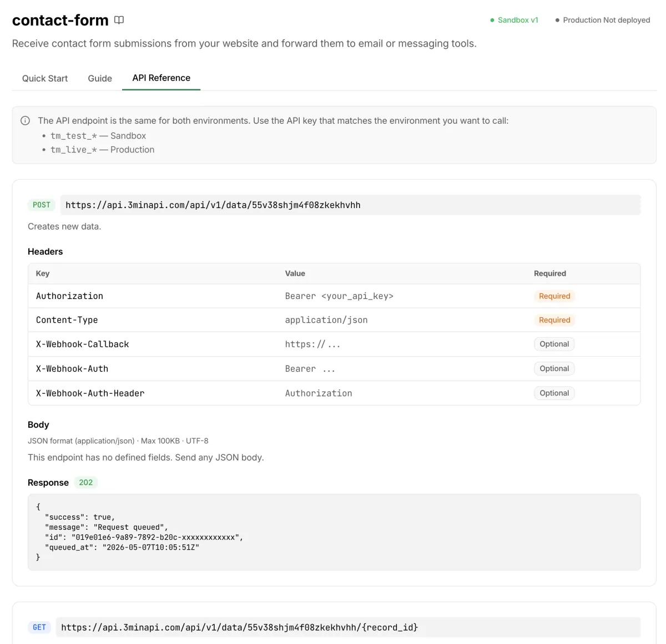
Task: Open the book icon beside contact-form title
Action: pyautogui.click(x=119, y=20)
